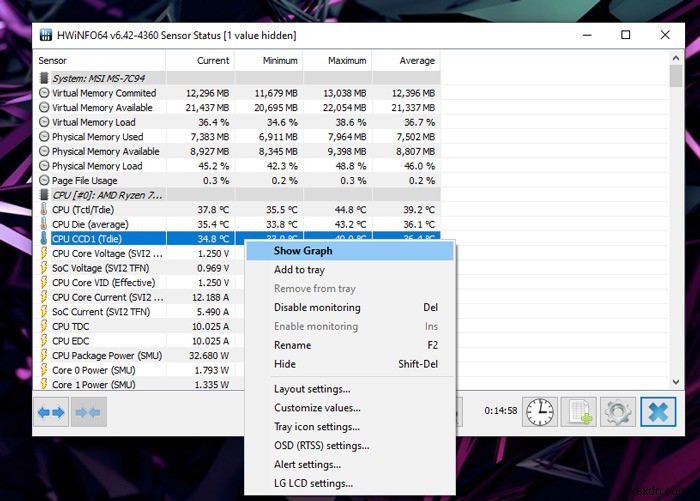700x501 pixels.
Task: Reset the clock timer icon
Action: [x=540, y=412]
